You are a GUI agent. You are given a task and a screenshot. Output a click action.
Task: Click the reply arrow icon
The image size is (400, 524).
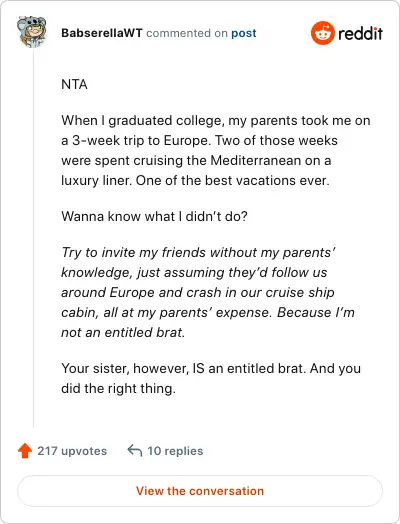coord(135,450)
